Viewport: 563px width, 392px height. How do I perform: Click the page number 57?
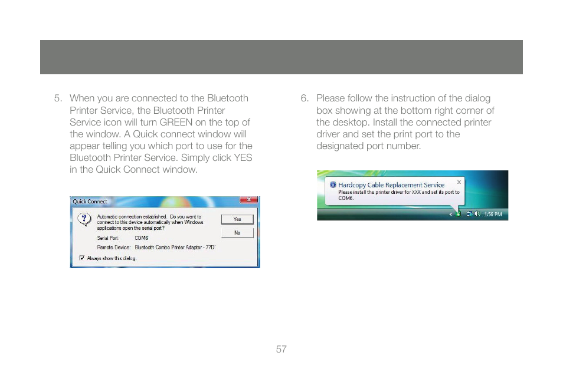(x=281, y=350)
